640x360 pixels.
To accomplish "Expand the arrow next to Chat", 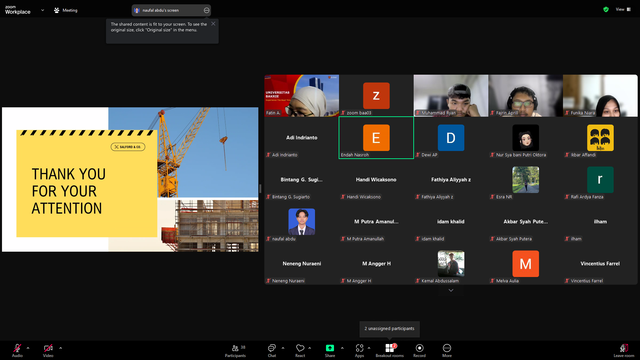I will tap(283, 348).
